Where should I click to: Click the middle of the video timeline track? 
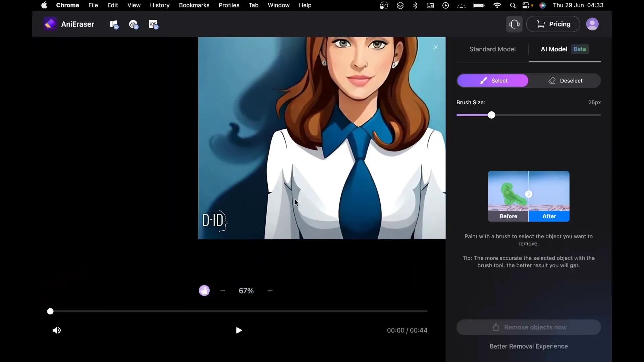click(239, 311)
